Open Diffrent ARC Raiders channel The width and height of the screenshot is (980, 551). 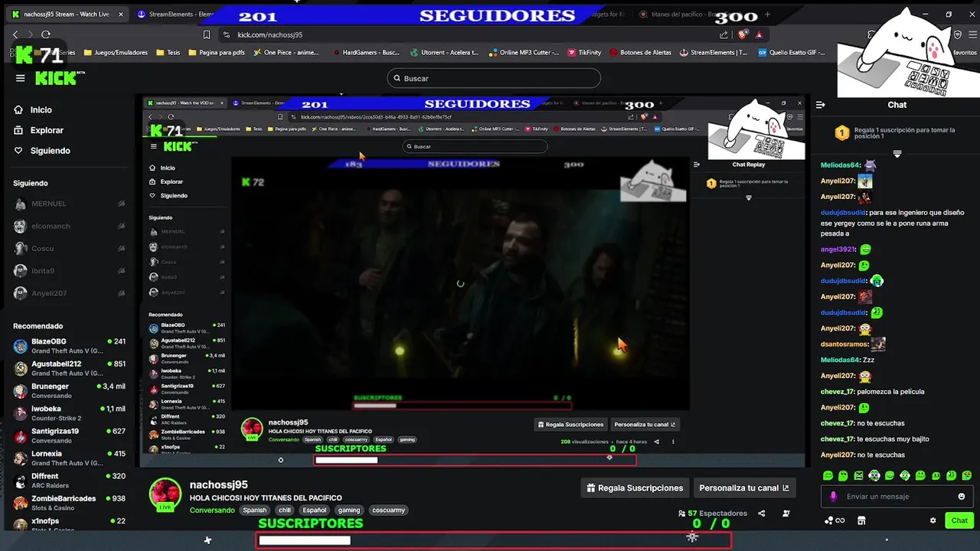point(69,481)
